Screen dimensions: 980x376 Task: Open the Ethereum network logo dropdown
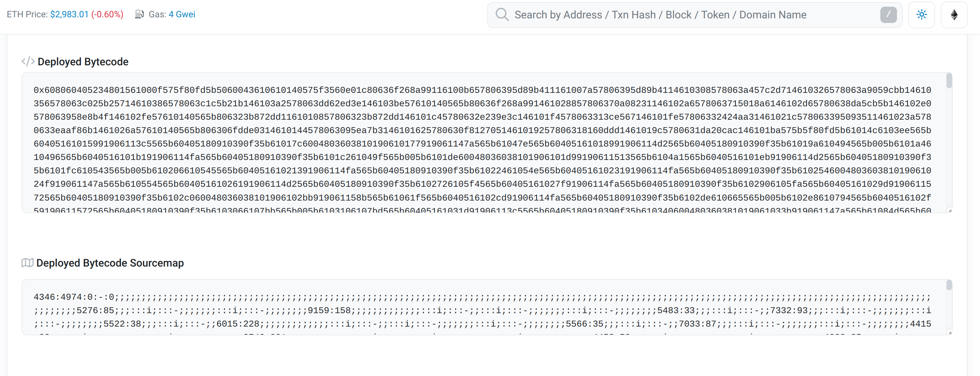coord(954,15)
